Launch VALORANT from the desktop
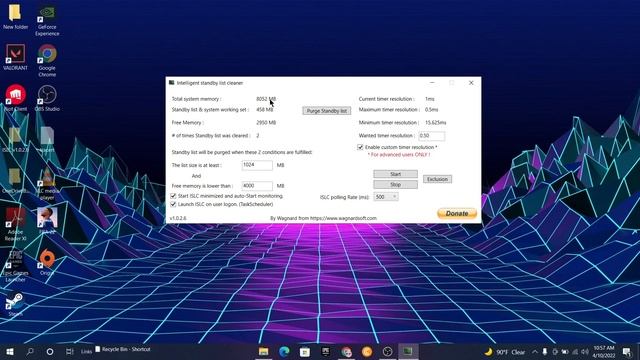Image resolution: width=640 pixels, height=360 pixels. click(16, 57)
